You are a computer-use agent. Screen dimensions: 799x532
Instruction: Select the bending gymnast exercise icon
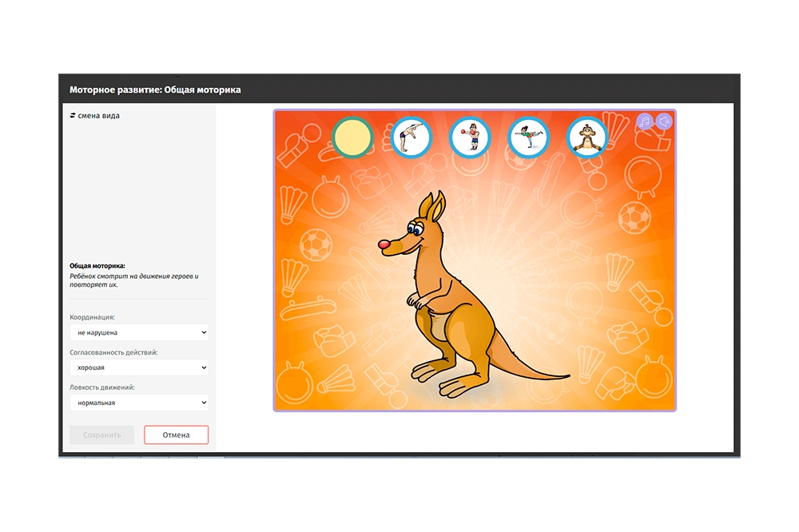tap(411, 137)
